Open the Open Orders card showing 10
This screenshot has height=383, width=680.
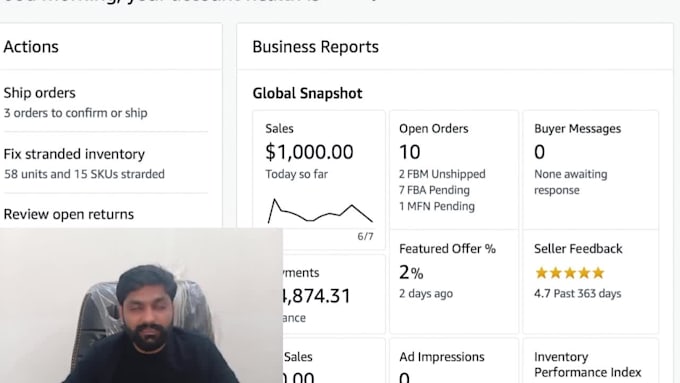click(454, 170)
